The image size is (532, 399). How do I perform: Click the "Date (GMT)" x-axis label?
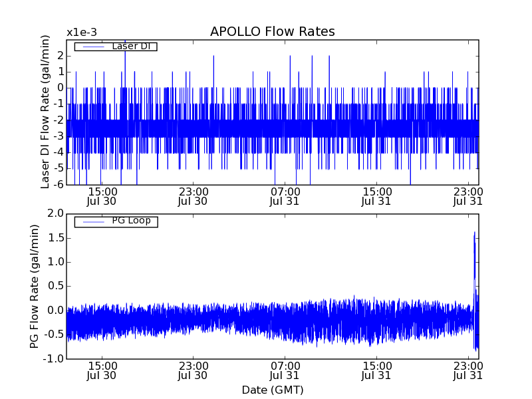[x=273, y=390]
